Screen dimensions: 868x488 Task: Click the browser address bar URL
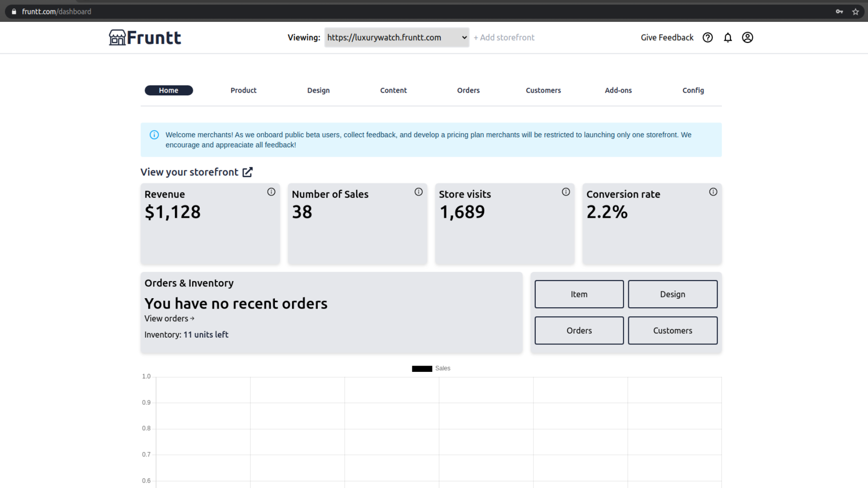[57, 12]
